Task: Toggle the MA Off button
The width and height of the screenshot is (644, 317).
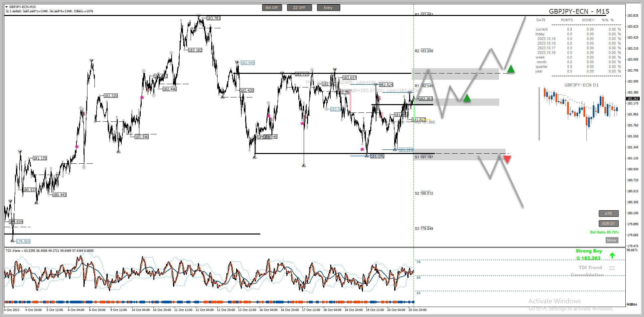Action: pos(272,8)
